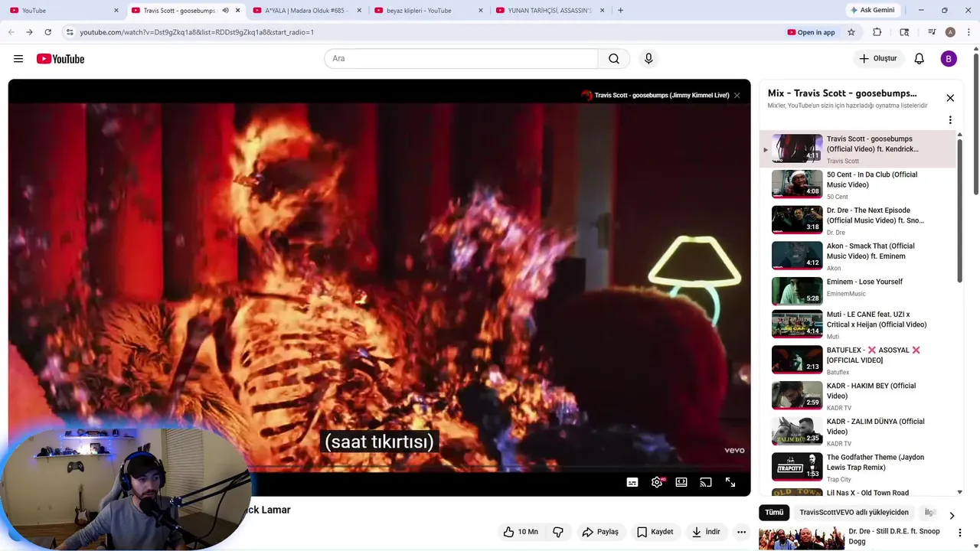Screen dimensions: 980x551
Task: Play KADR - HAKIM BEY video
Action: click(857, 396)
